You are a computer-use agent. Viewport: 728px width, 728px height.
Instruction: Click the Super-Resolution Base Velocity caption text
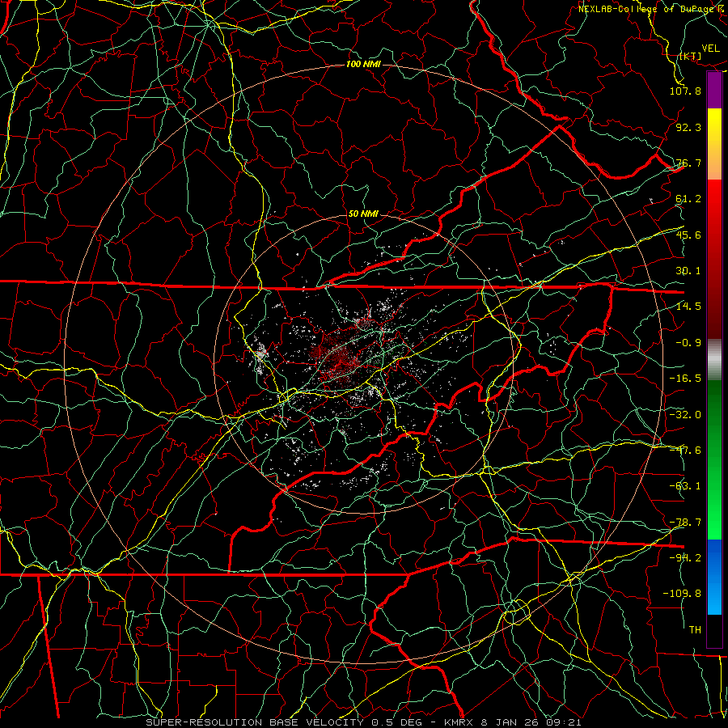(363, 722)
